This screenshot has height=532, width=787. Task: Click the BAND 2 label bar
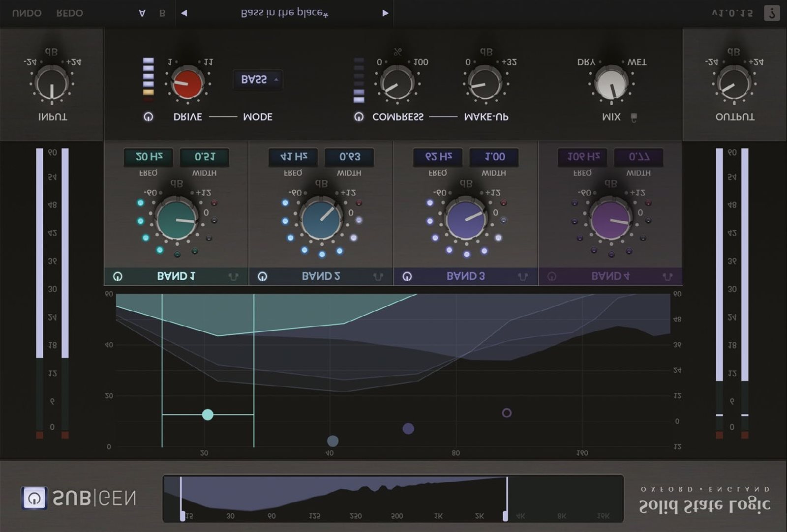[x=321, y=276]
